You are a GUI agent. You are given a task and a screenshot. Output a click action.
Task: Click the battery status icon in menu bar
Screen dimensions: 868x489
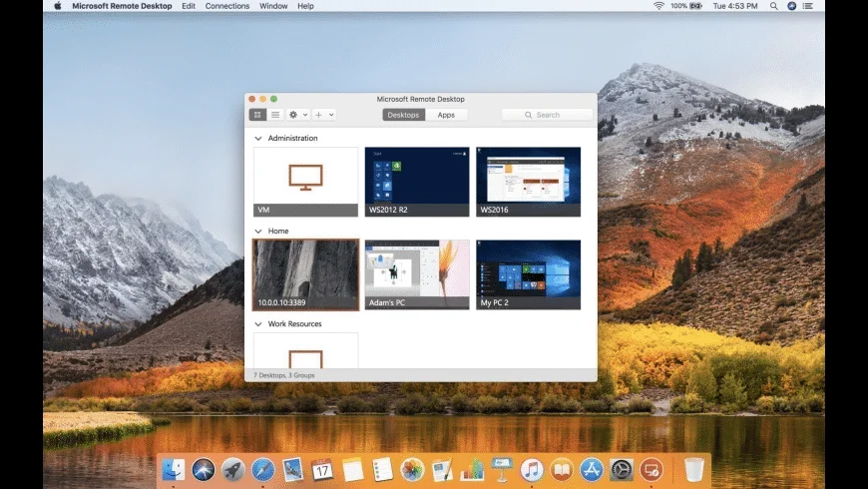(695, 6)
